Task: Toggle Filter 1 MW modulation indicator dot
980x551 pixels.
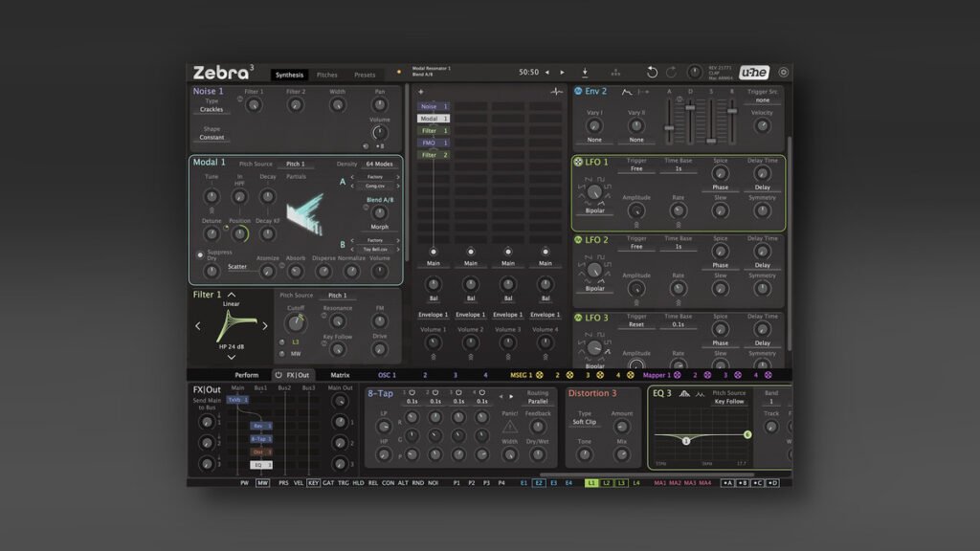Action: click(x=282, y=354)
